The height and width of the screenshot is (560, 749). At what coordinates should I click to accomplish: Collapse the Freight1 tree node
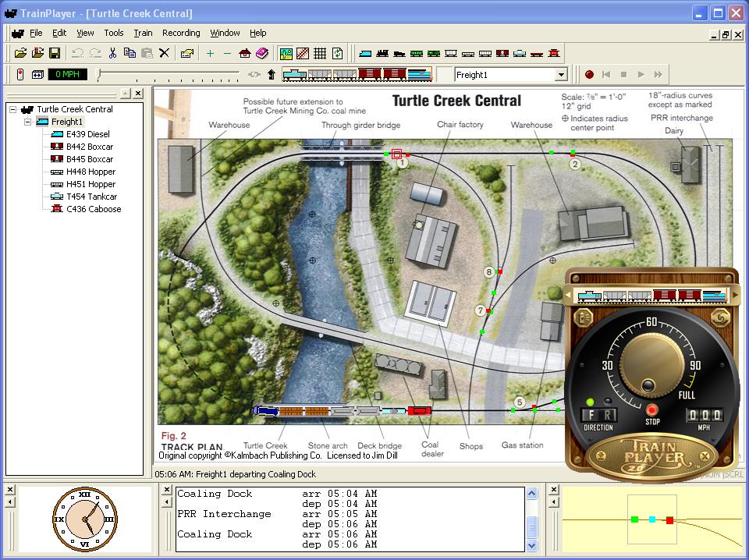28,122
